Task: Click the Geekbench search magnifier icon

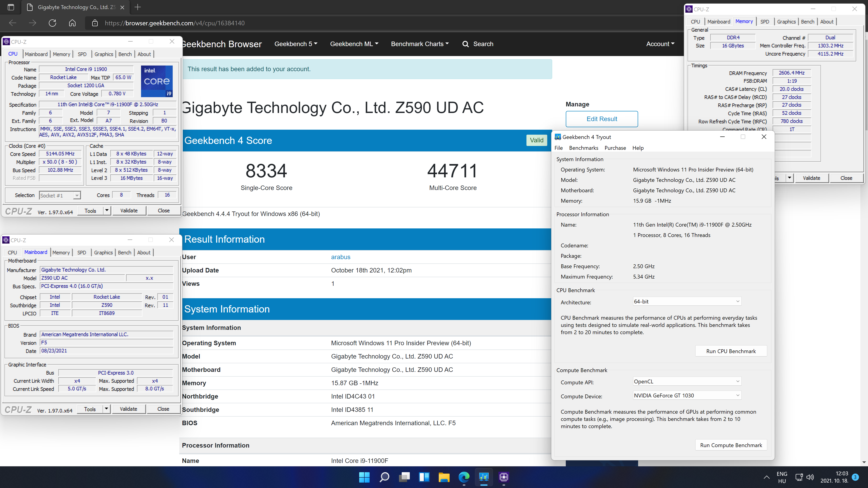Action: (x=465, y=44)
